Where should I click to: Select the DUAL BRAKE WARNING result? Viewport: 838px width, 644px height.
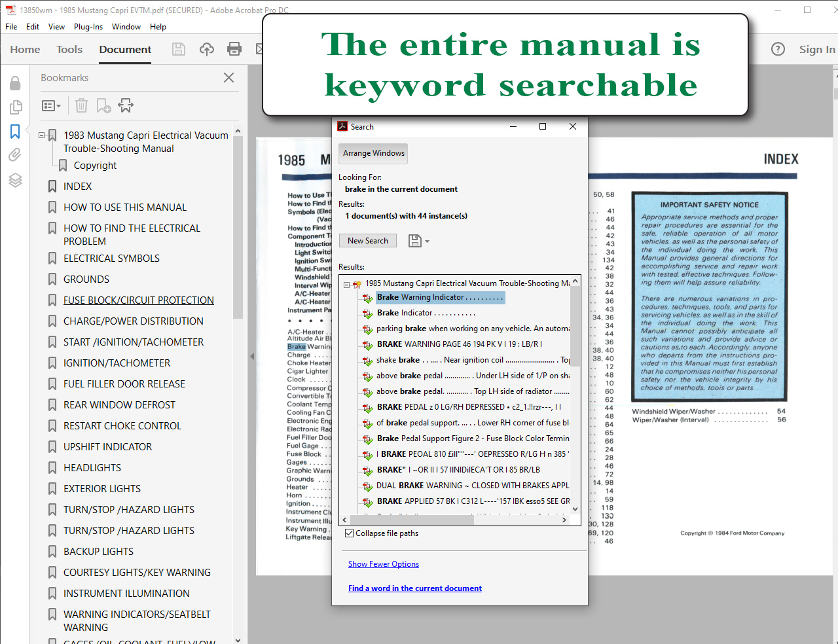[473, 486]
